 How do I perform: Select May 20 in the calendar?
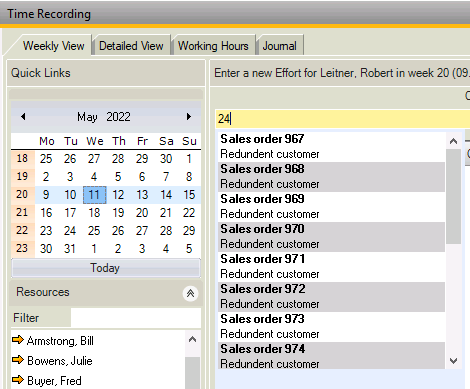pyautogui.click(x=142, y=213)
